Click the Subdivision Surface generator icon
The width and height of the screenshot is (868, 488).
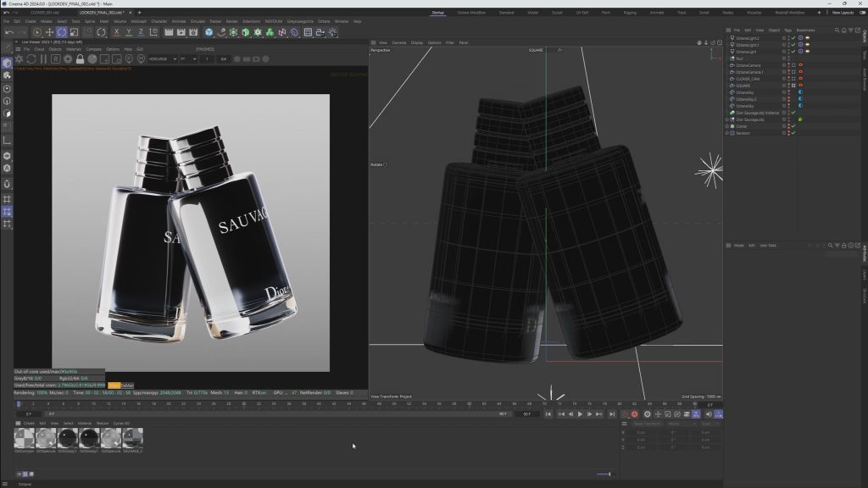pos(233,33)
